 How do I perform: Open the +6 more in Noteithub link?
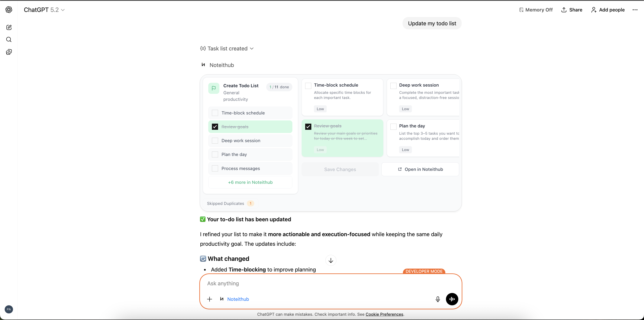(x=250, y=182)
